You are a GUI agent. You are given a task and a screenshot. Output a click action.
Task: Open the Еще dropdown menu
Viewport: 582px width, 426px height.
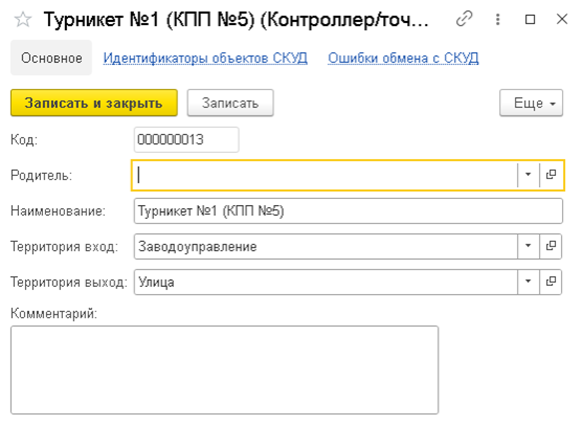pyautogui.click(x=531, y=103)
